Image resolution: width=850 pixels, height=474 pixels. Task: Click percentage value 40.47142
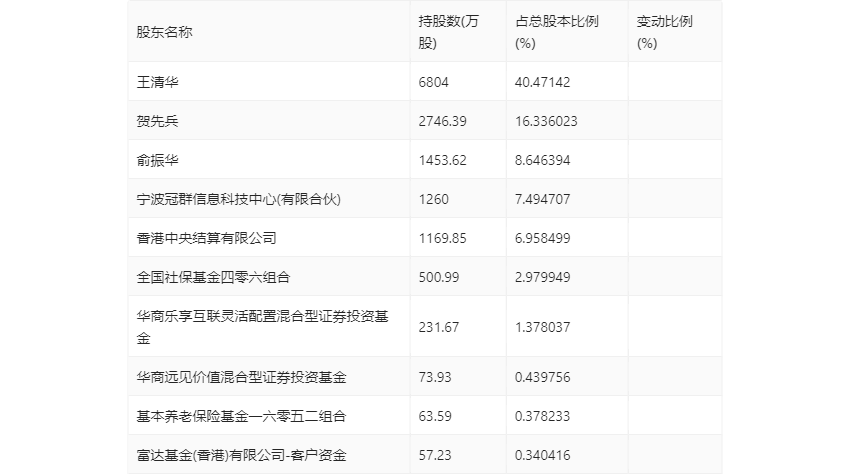[543, 82]
